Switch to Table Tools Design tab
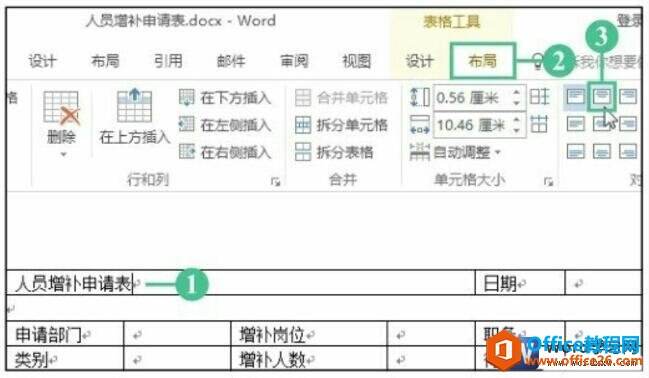 point(419,61)
